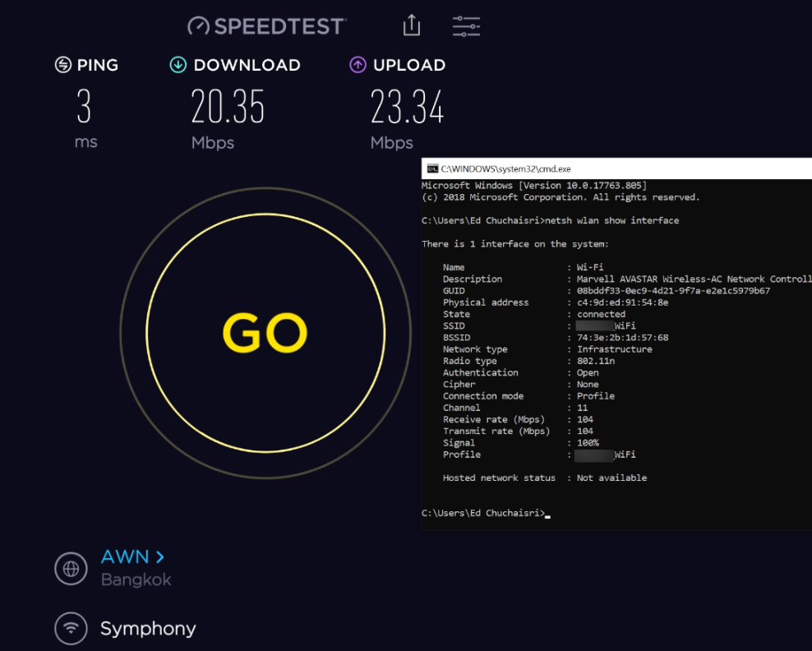Click the Transmit rate 104 value
Image resolution: width=812 pixels, height=651 pixels.
coord(585,431)
